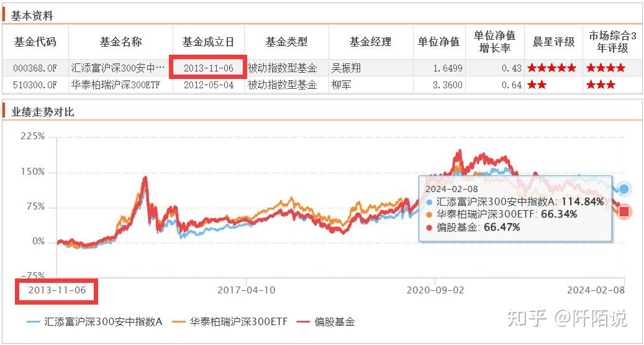Click fund manager 柳军
644x345 pixels.
[341, 85]
